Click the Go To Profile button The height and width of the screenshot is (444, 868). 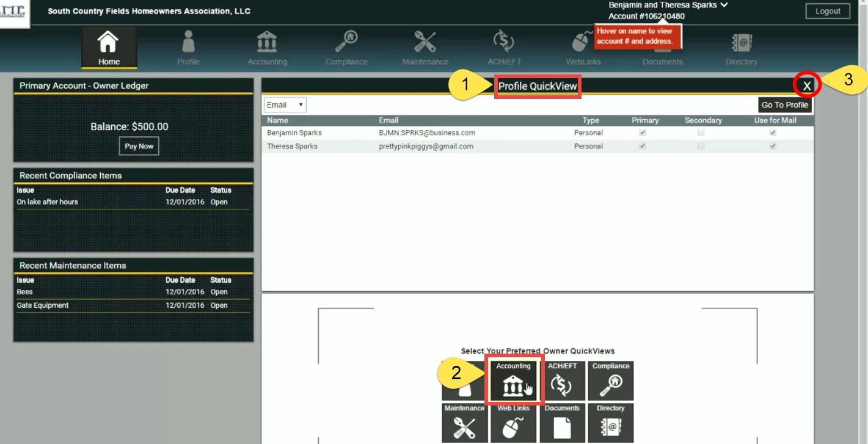[x=785, y=104]
